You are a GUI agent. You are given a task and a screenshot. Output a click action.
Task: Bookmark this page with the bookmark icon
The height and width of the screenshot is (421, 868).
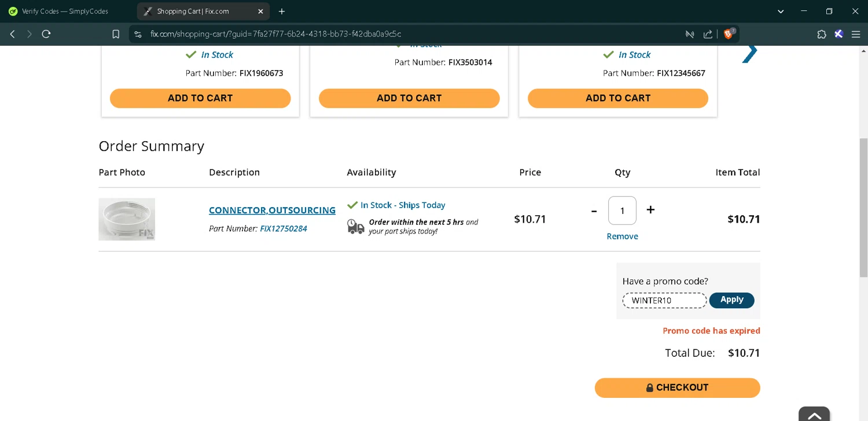[116, 34]
